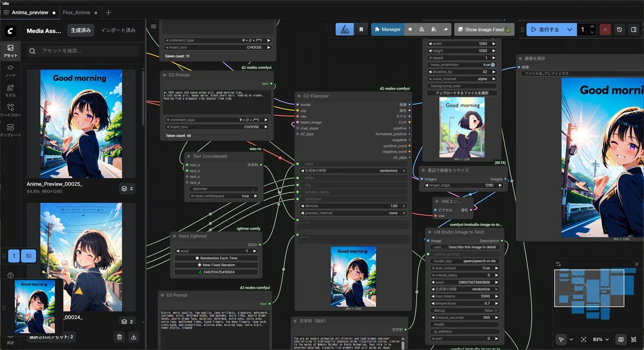Click the star icon next to Manager
The image size is (644, 350).
coord(411,29)
